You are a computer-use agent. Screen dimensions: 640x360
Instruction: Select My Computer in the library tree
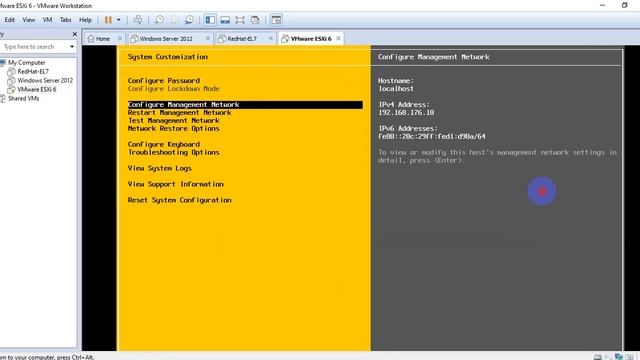pos(27,62)
